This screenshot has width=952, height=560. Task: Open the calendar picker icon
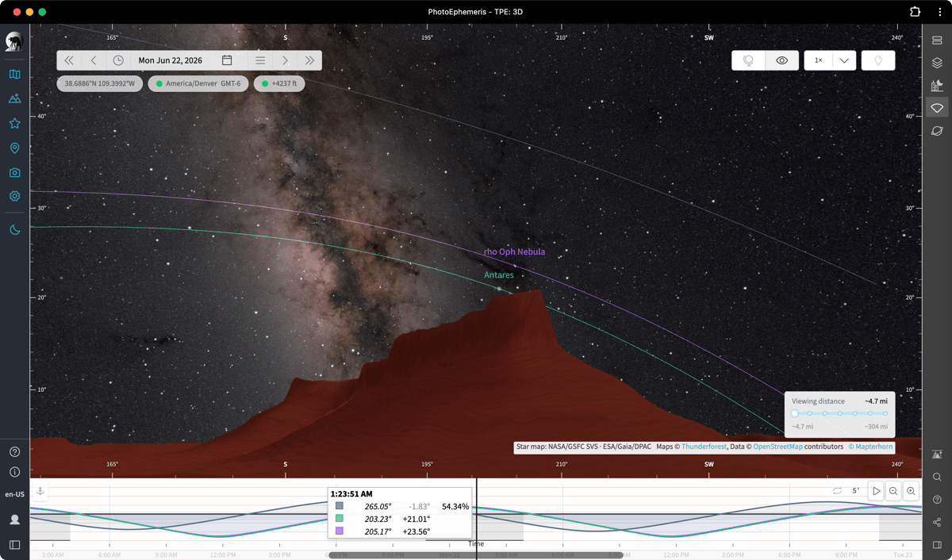coord(227,60)
